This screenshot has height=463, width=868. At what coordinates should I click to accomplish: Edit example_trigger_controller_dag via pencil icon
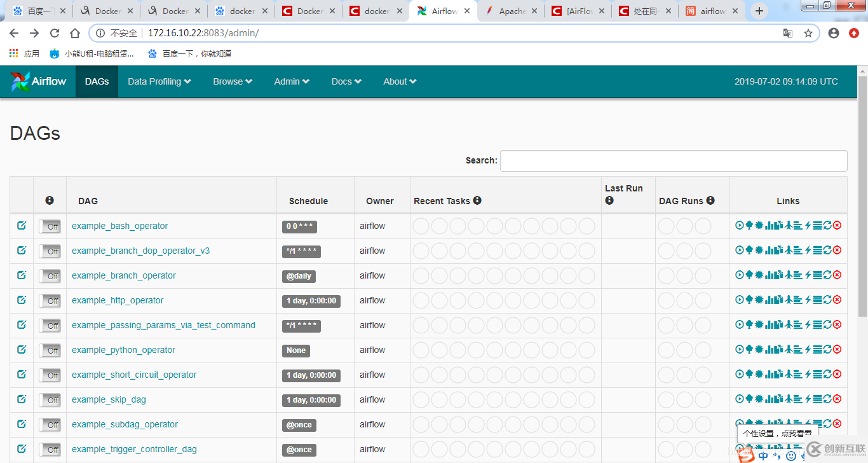pyautogui.click(x=22, y=448)
